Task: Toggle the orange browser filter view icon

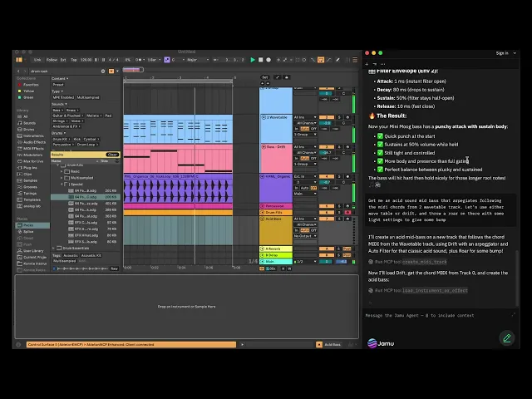Action: pyautogui.click(x=111, y=71)
